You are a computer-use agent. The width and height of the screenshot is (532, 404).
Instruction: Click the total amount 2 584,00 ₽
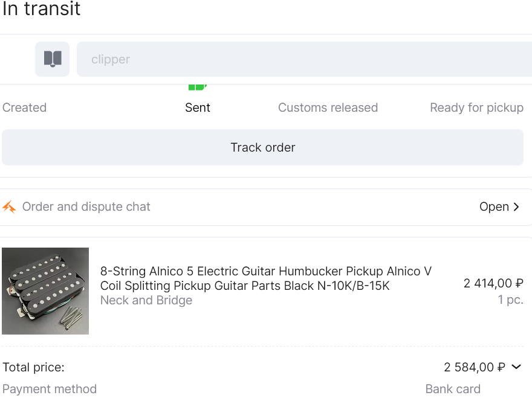tap(475, 367)
